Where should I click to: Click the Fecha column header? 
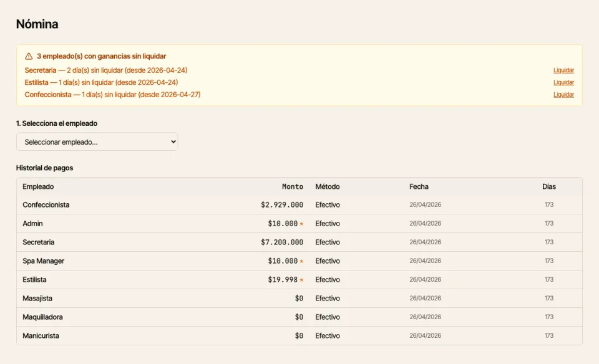(419, 186)
